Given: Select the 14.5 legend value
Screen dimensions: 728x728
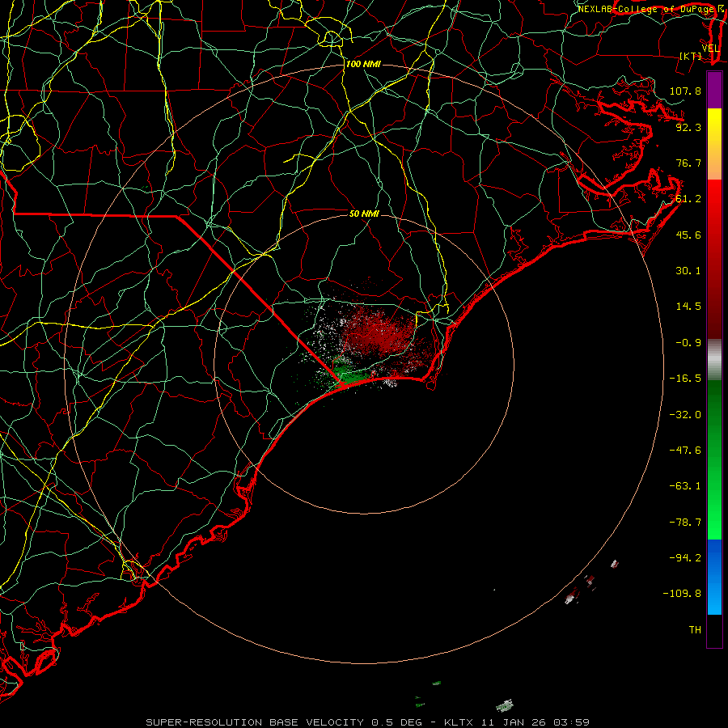Looking at the screenshot, I should [688, 307].
